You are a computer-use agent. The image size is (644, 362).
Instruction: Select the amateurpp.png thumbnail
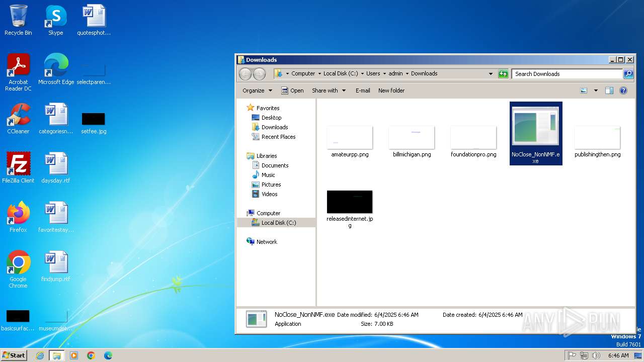click(x=350, y=141)
